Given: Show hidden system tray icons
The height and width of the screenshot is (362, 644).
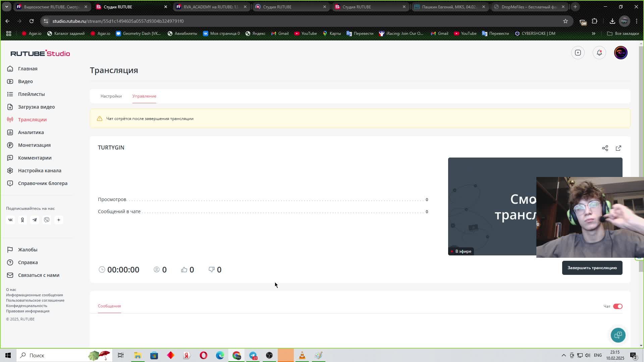Looking at the screenshot, I should [563, 355].
